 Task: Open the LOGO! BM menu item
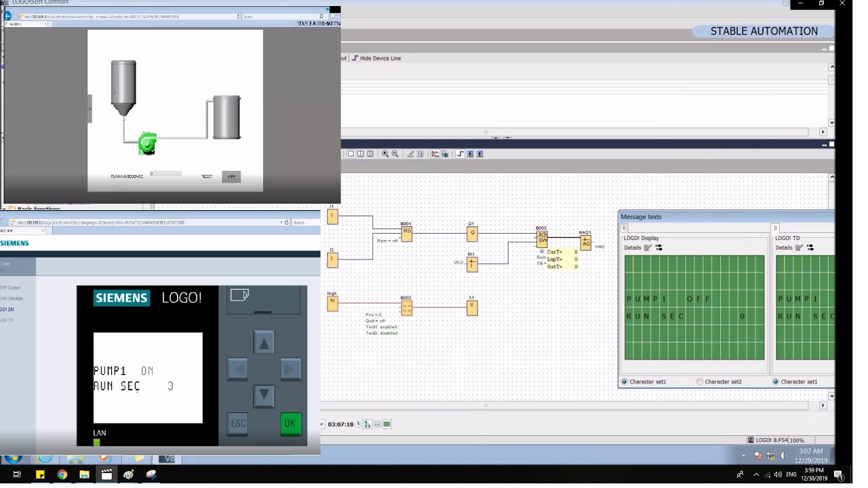pyautogui.click(x=7, y=309)
